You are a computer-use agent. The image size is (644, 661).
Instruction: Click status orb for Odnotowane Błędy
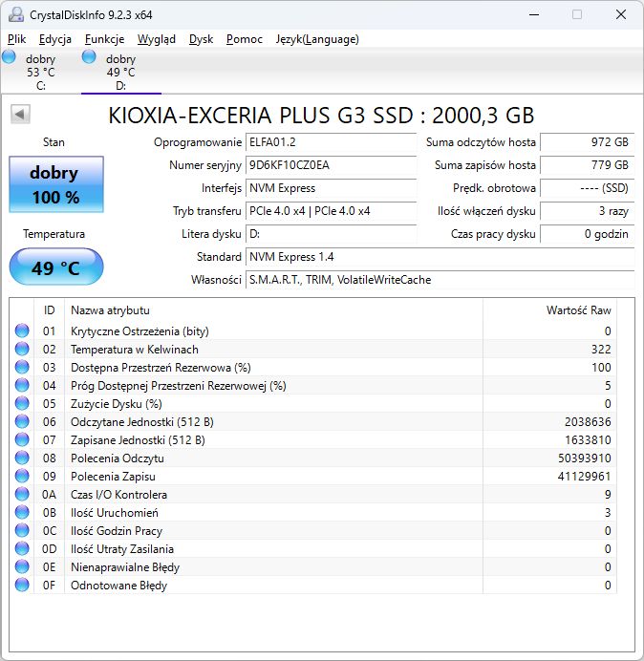point(22,585)
